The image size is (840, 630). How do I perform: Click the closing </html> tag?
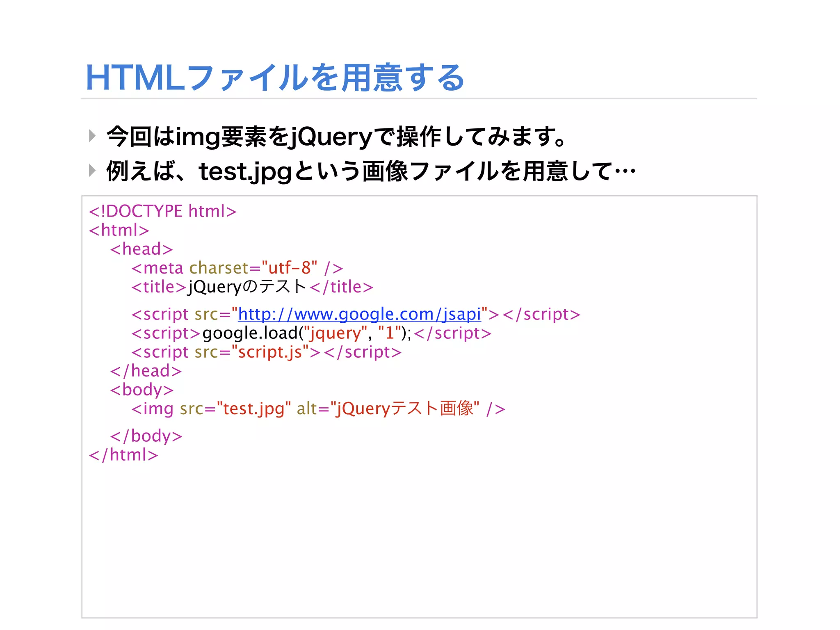tap(123, 455)
